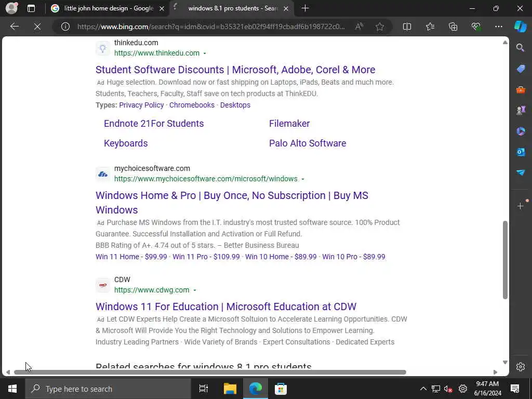Screen dimensions: 532x399
Task: View site information icon
Action: pyautogui.click(x=65, y=26)
